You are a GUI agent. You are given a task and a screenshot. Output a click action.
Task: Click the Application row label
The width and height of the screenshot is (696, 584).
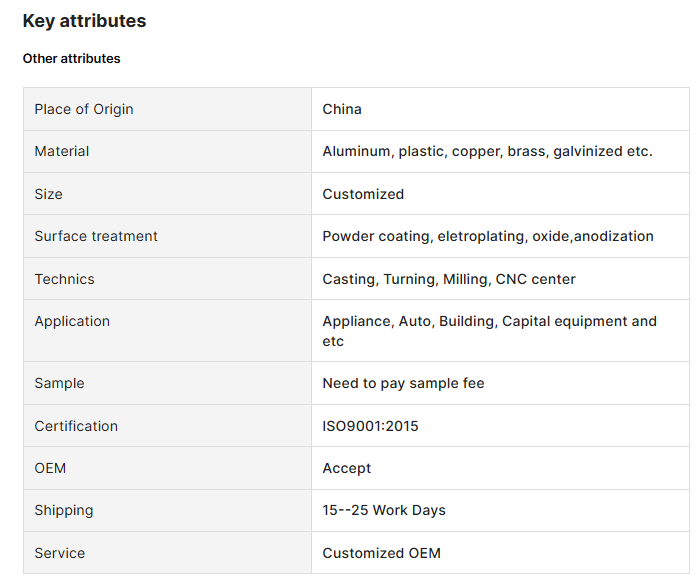coord(72,321)
